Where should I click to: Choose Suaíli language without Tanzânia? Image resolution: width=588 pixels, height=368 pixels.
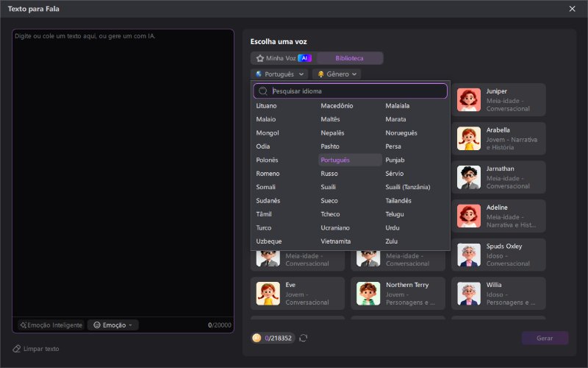click(x=328, y=187)
